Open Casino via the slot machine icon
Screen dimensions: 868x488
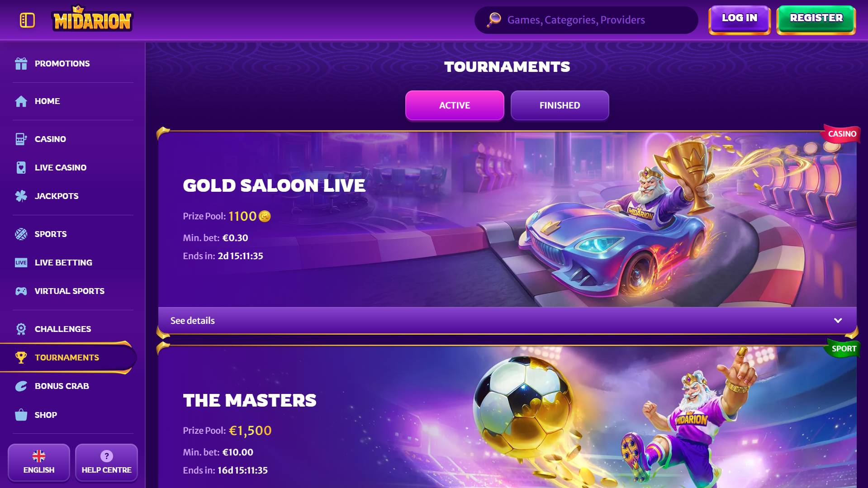click(21, 139)
